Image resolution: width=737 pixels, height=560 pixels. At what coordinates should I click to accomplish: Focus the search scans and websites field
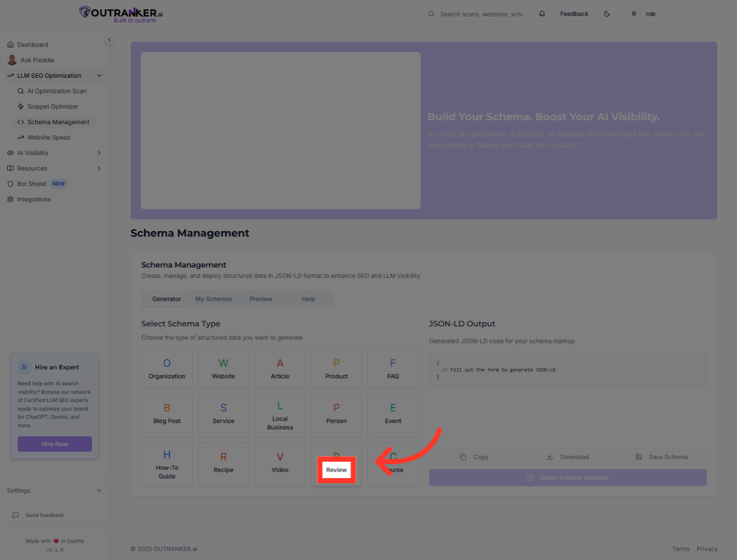pos(476,14)
